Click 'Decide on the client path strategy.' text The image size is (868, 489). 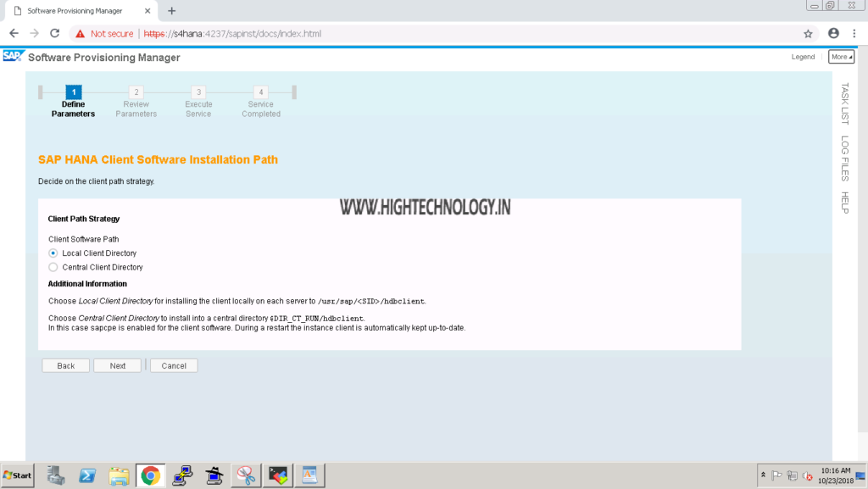pos(97,181)
